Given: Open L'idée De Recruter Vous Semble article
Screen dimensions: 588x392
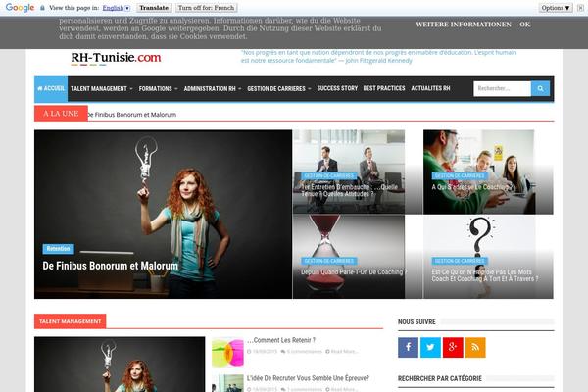Looking at the screenshot, I should (x=308, y=378).
